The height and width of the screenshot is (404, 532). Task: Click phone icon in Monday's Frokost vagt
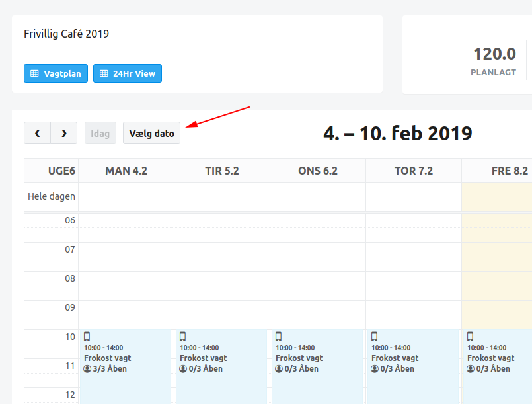tap(87, 337)
